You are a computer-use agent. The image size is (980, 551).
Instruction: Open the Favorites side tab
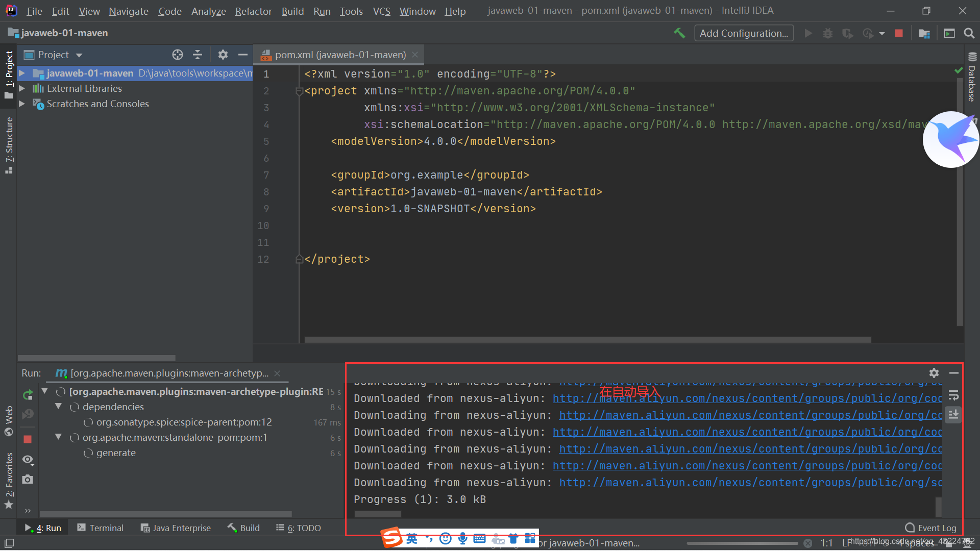click(9, 481)
